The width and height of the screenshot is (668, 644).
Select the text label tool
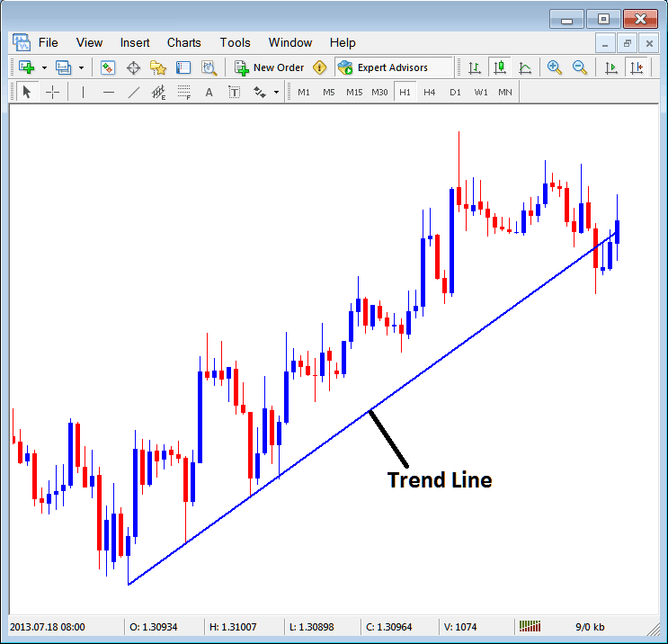pyautogui.click(x=234, y=92)
